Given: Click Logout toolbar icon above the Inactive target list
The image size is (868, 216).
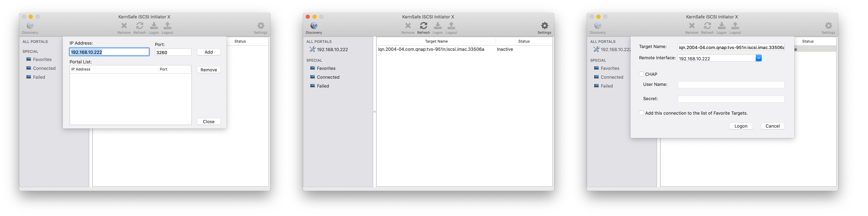Looking at the screenshot, I should (451, 26).
